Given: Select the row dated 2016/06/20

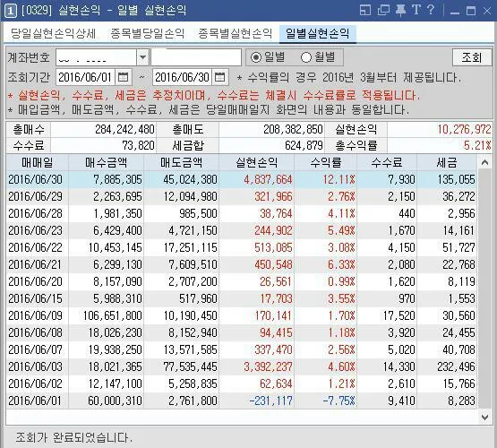Looking at the screenshot, I should tap(242, 281).
